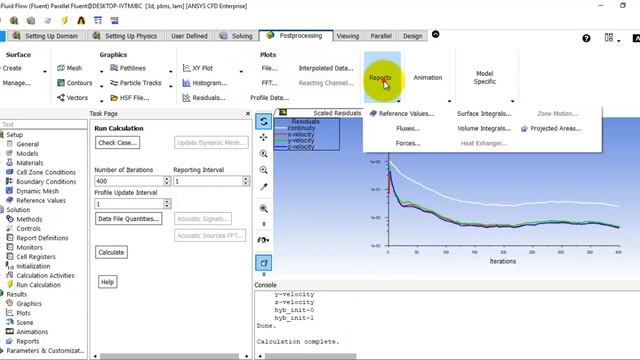
Task: Expand the XY Plot dropdown arrow
Action: click(241, 71)
